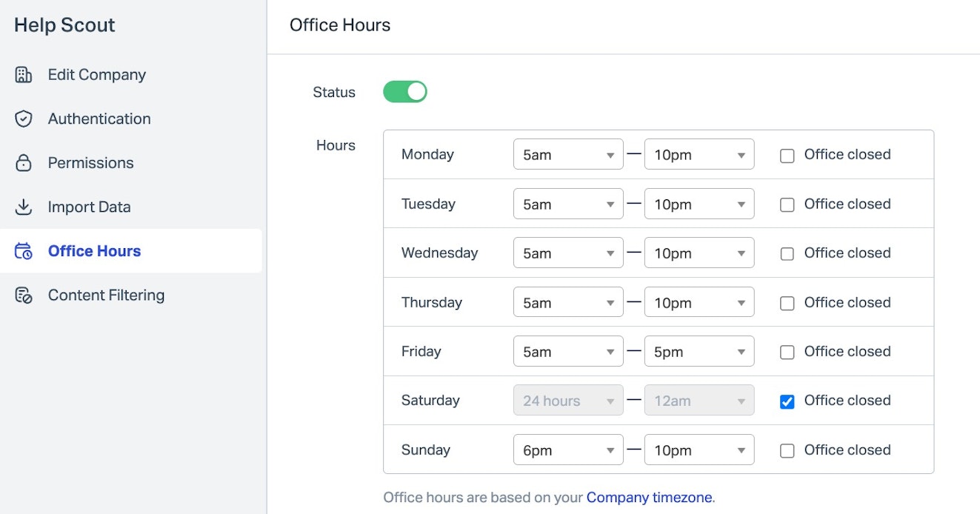Open Sunday end time dropdown

(x=699, y=450)
